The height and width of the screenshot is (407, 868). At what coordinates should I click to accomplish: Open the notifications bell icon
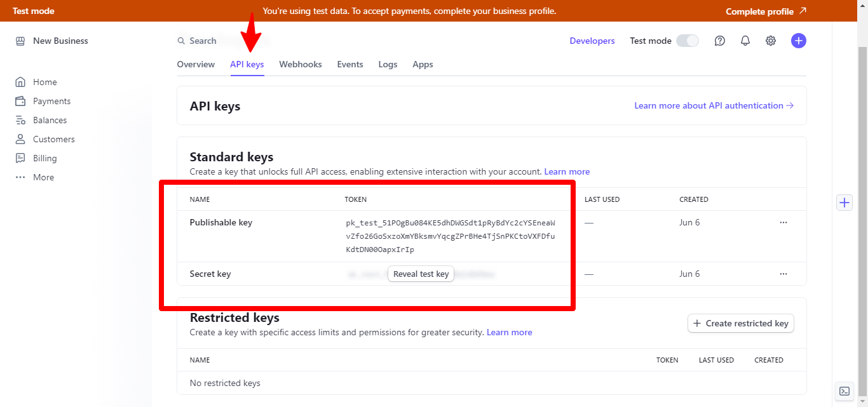(x=745, y=41)
